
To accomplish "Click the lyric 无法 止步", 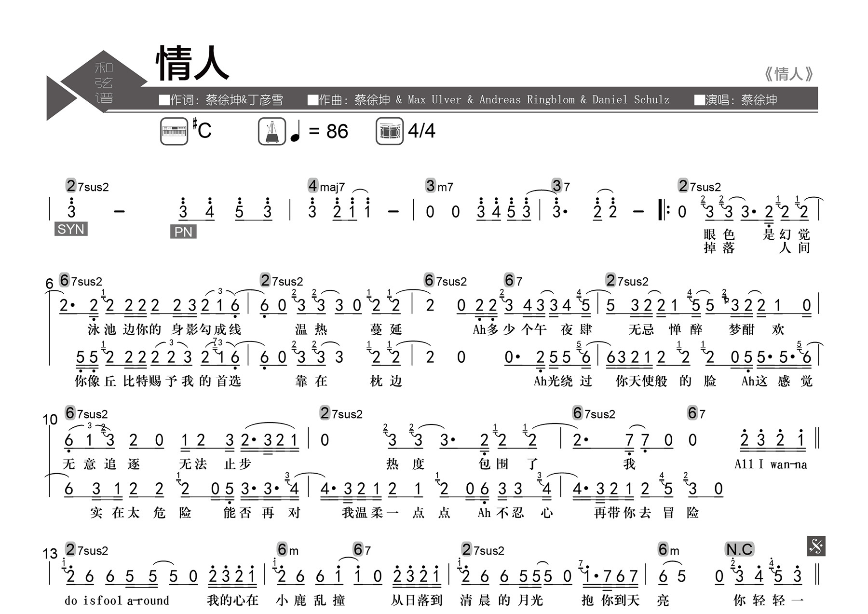I will pyautogui.click(x=215, y=464).
